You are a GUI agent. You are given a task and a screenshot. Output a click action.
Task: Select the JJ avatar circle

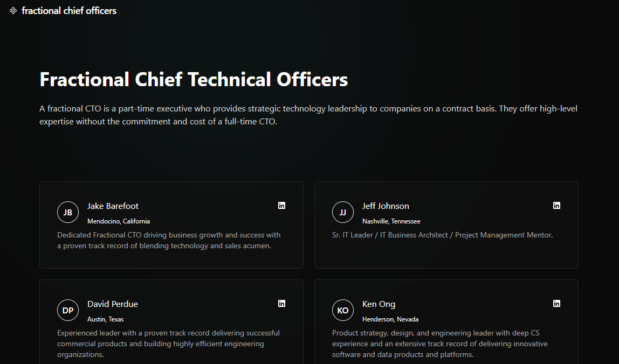coord(343,212)
